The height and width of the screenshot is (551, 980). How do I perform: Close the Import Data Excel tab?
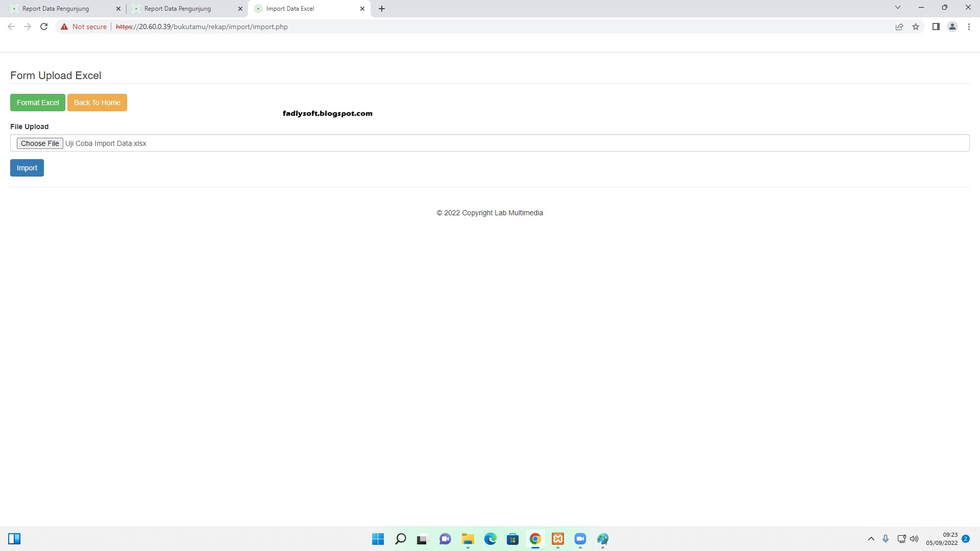point(362,9)
